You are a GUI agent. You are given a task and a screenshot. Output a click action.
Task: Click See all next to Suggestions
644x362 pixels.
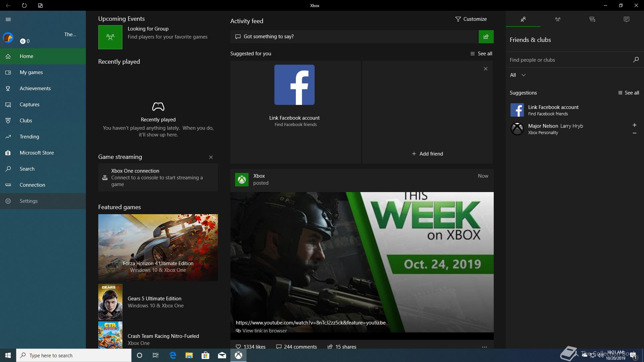[x=629, y=93]
